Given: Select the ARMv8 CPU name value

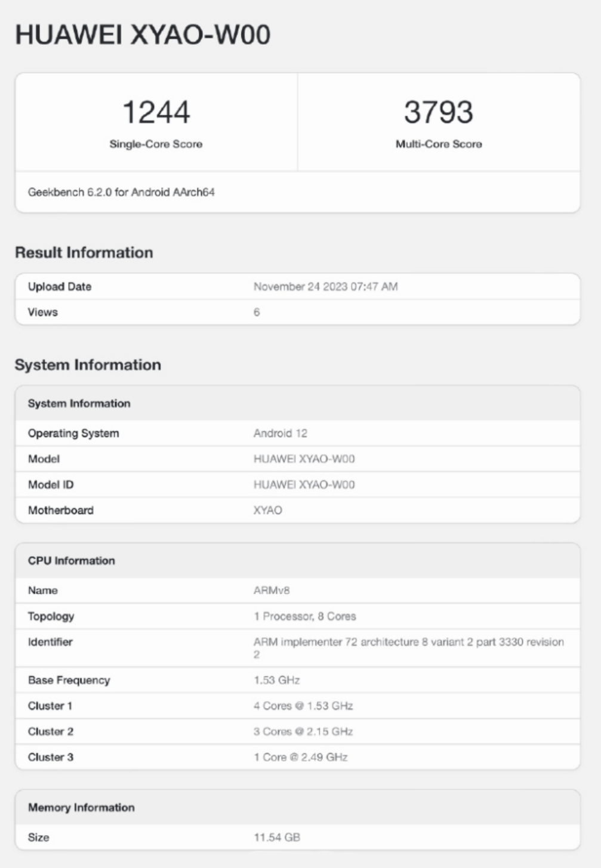Looking at the screenshot, I should 272,590.
